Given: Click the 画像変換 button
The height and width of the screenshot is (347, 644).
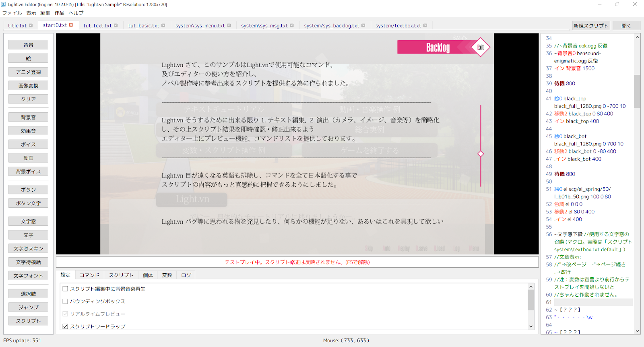Looking at the screenshot, I should click(28, 85).
